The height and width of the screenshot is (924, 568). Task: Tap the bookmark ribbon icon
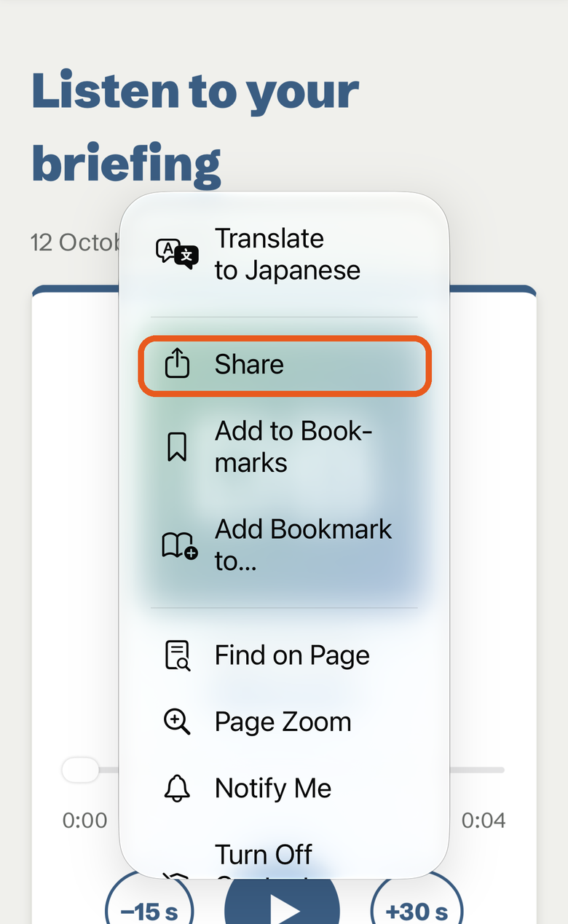pyautogui.click(x=177, y=447)
